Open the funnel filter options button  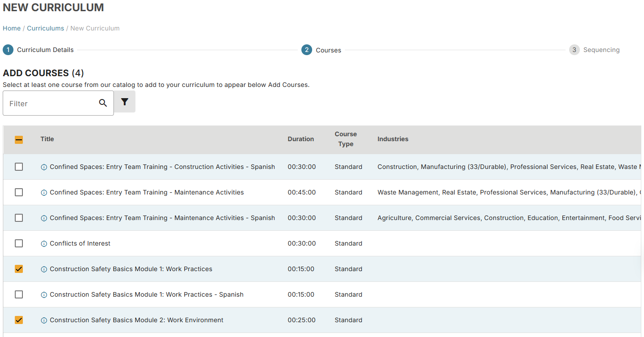[125, 102]
